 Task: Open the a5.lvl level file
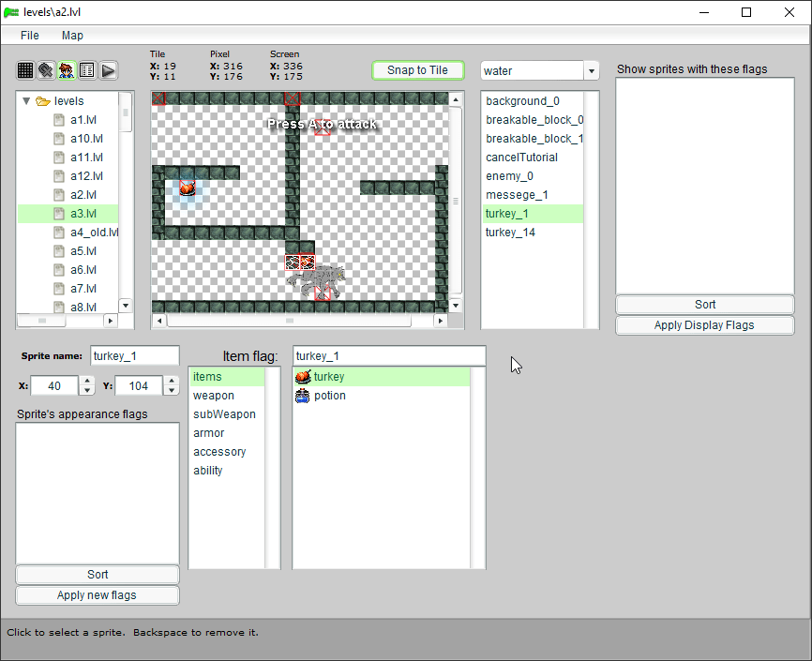point(83,251)
